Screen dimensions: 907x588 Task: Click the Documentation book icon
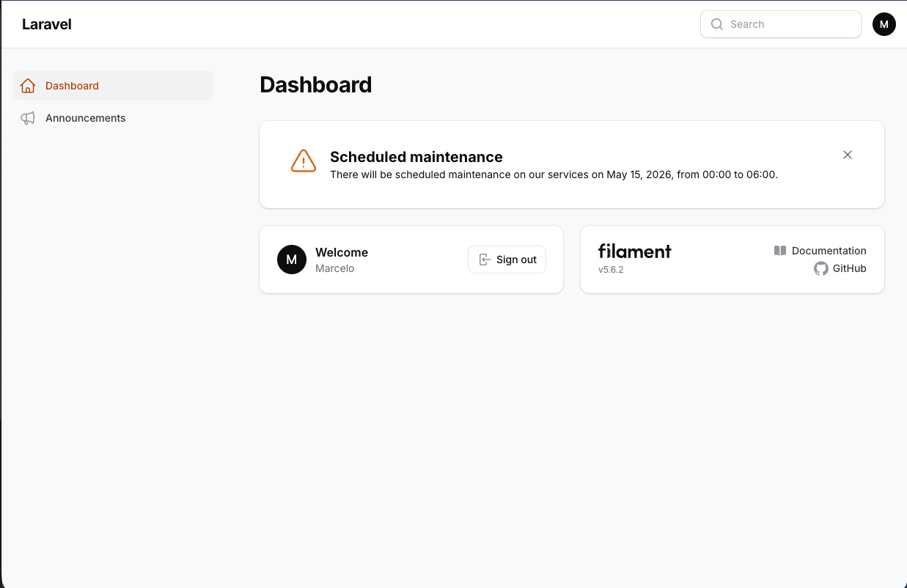click(x=780, y=251)
